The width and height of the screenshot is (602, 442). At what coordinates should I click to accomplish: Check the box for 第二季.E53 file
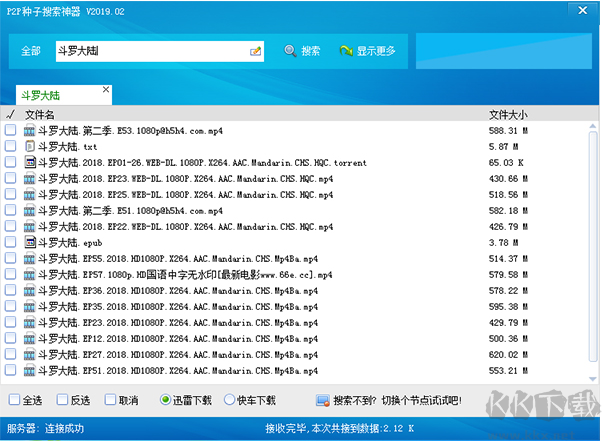[x=10, y=130]
